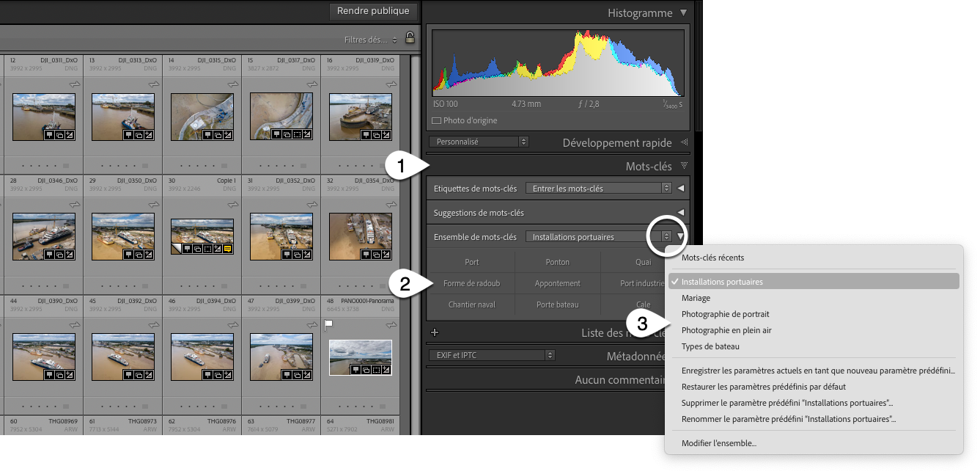Click yellow badge on Copie 1 thumbnail

[228, 249]
